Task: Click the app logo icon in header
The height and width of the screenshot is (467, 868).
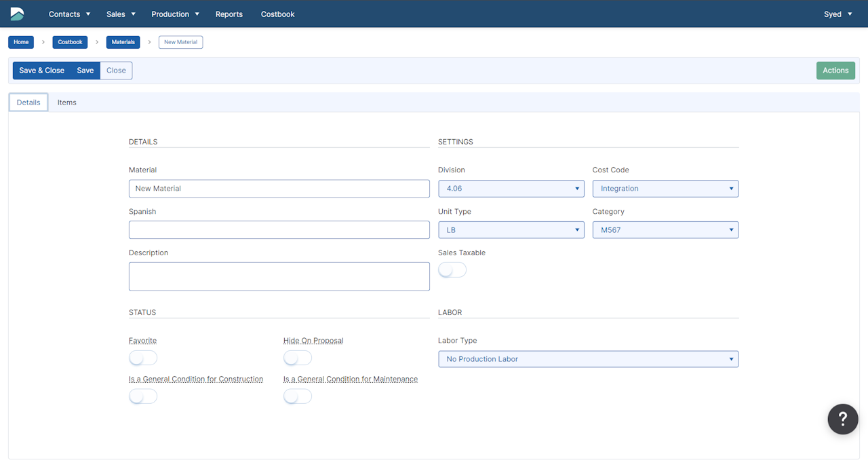Action: pyautogui.click(x=17, y=14)
